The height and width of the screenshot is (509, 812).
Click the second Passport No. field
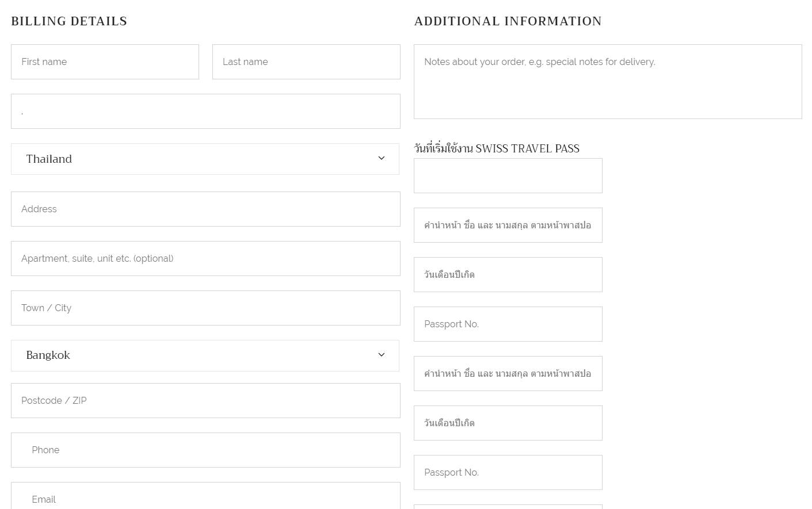(508, 473)
